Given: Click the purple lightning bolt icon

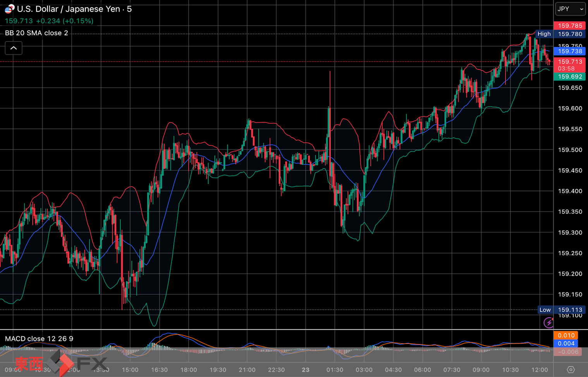Looking at the screenshot, I should point(548,322).
